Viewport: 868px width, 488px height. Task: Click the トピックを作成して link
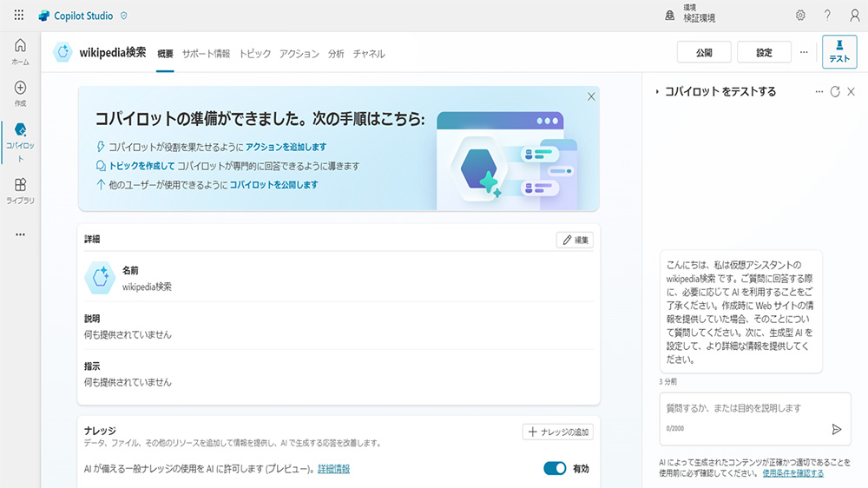[x=141, y=166]
